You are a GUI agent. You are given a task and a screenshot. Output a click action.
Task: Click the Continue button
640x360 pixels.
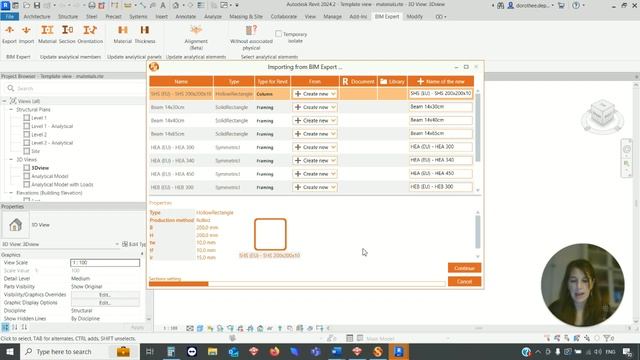(x=464, y=268)
